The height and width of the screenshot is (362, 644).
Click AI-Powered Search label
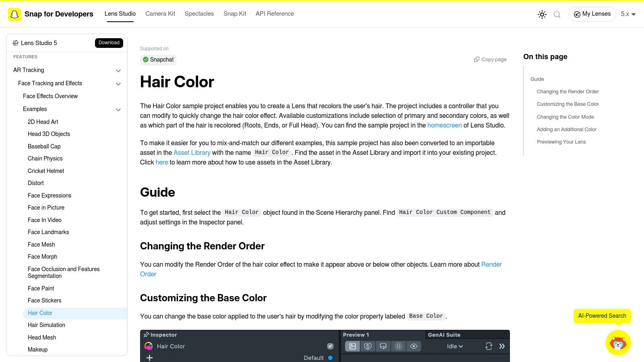pyautogui.click(x=602, y=316)
